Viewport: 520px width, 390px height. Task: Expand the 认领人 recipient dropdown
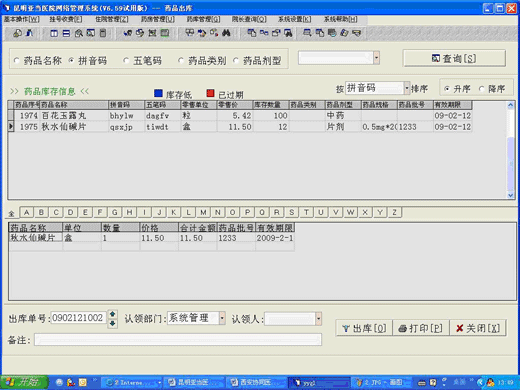[x=318, y=319]
